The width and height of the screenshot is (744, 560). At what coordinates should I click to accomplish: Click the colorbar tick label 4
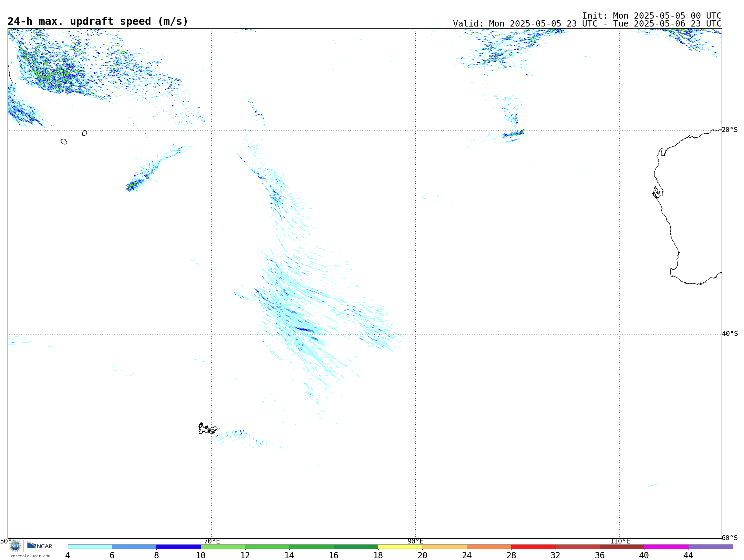(x=68, y=555)
